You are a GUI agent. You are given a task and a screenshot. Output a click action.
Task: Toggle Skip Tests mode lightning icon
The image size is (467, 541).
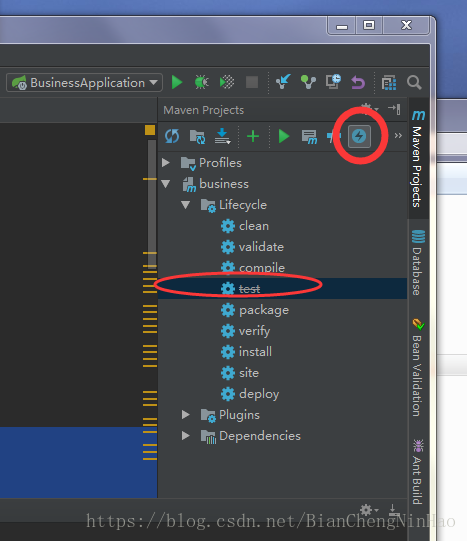coord(359,136)
